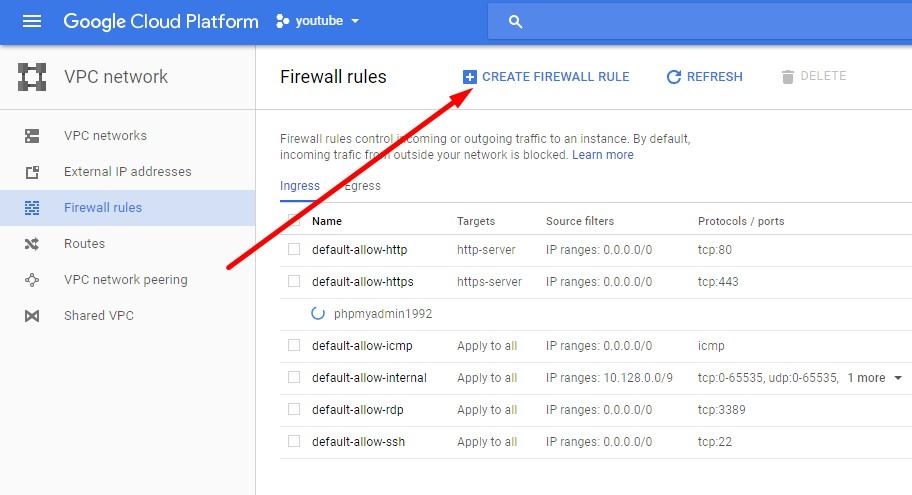Tick the checkbox for default-allow-https
This screenshot has height=495, width=912.
tap(294, 282)
